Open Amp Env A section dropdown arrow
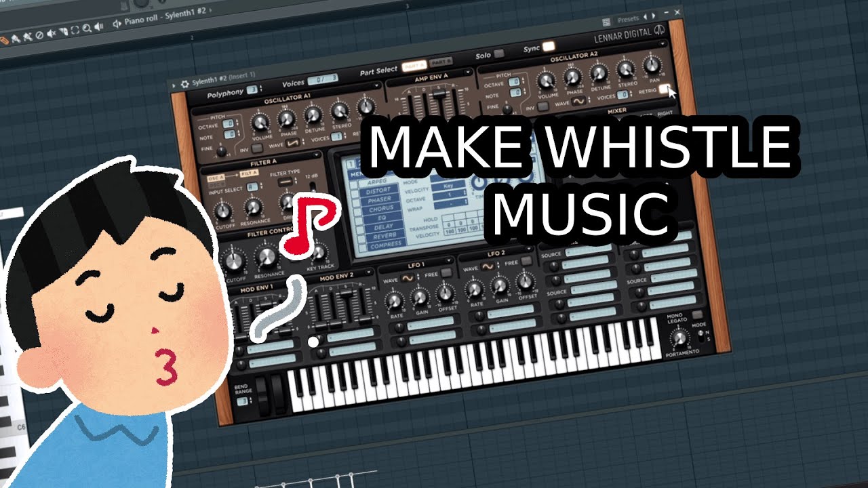The image size is (868, 488). pos(468,72)
